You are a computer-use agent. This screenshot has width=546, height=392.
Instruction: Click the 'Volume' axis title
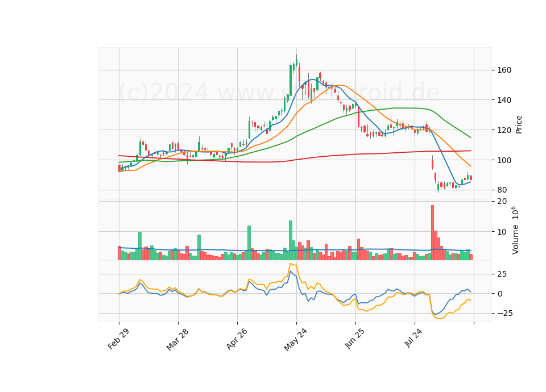[x=515, y=240]
